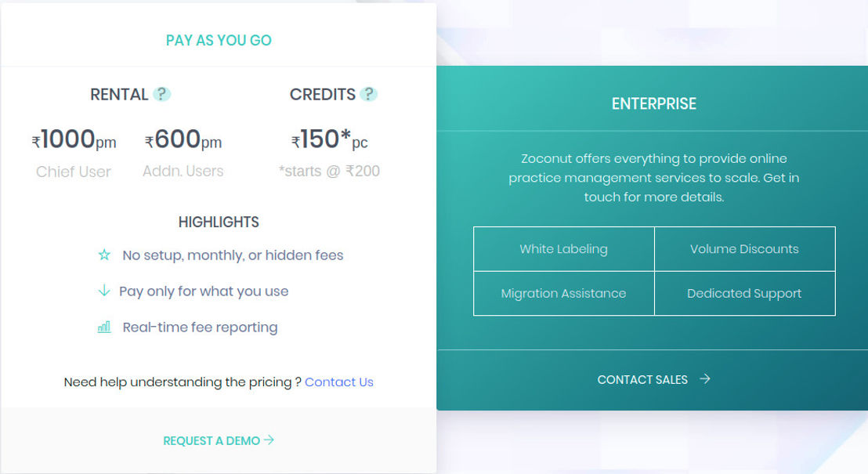The height and width of the screenshot is (474, 868).
Task: Select the Volume Discounts cell
Action: [x=744, y=249]
